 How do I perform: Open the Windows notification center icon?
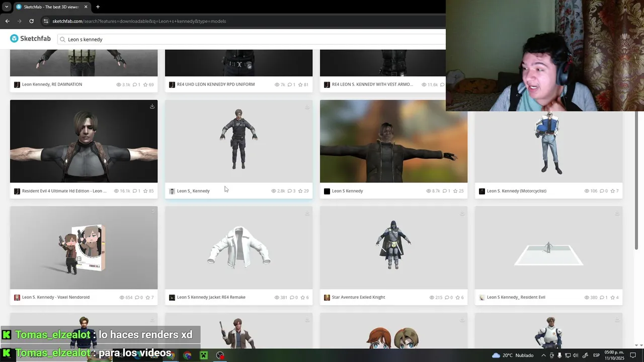coord(633,355)
